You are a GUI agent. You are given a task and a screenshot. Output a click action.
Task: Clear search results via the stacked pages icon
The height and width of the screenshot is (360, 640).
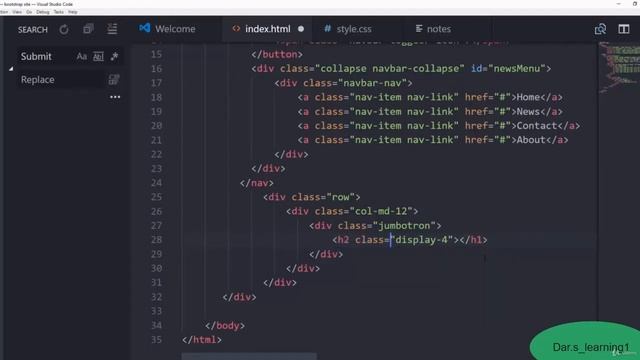88,29
